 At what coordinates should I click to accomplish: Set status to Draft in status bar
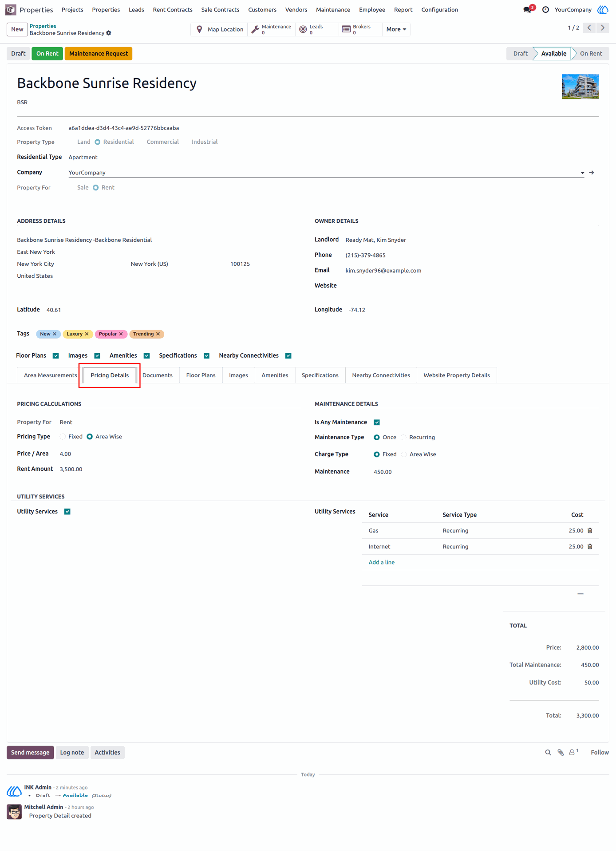coord(520,54)
